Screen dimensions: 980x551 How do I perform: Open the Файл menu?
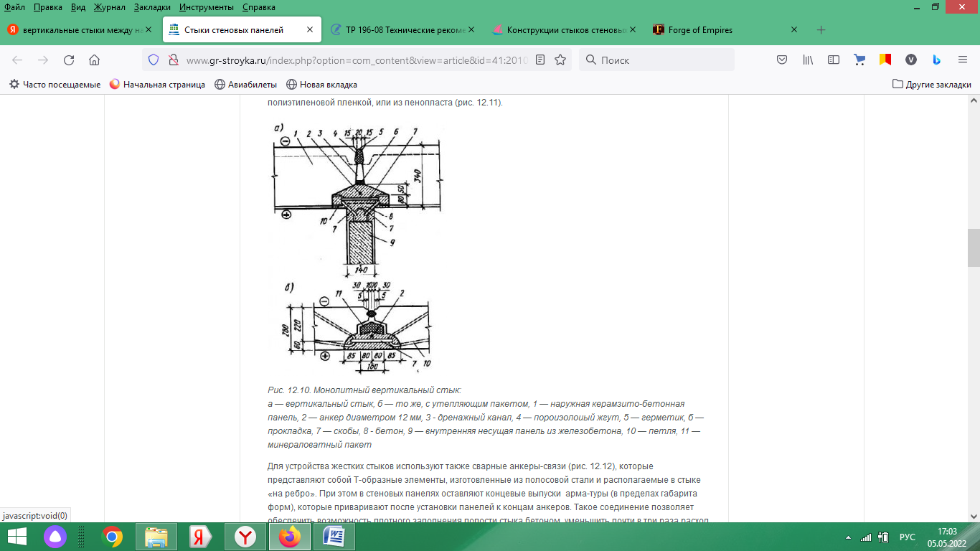click(15, 7)
